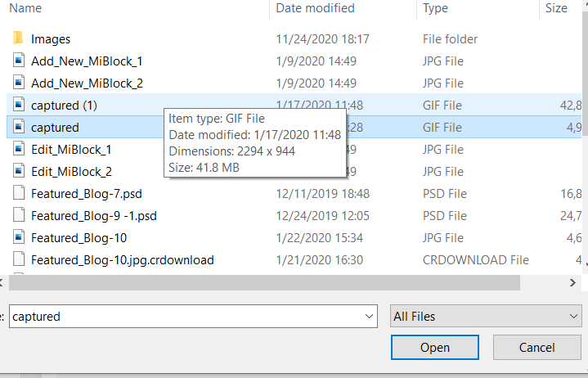Screen dimensions: 588x378
Task: Click the Edit_MiBlock_2 image icon
Action: pyautogui.click(x=19, y=171)
